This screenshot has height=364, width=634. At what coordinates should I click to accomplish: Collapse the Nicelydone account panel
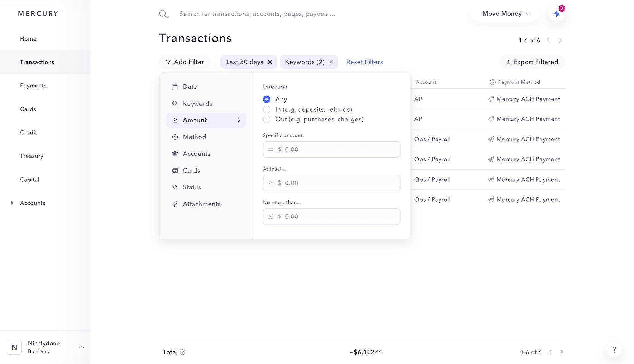tap(82, 347)
